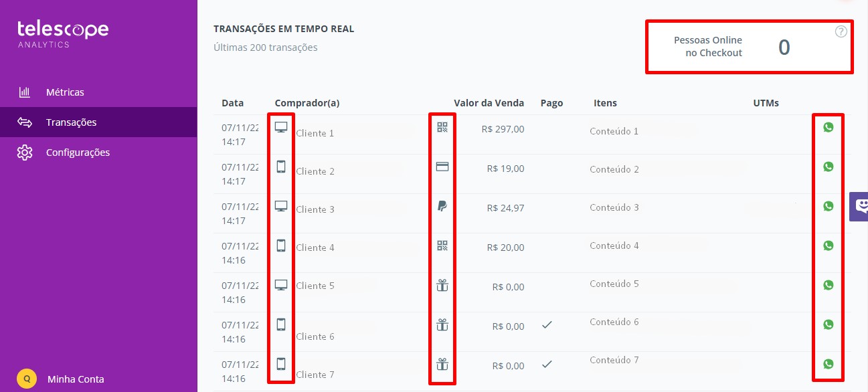Click the gift icon for Cliente 5
The image size is (868, 392).
tap(442, 285)
